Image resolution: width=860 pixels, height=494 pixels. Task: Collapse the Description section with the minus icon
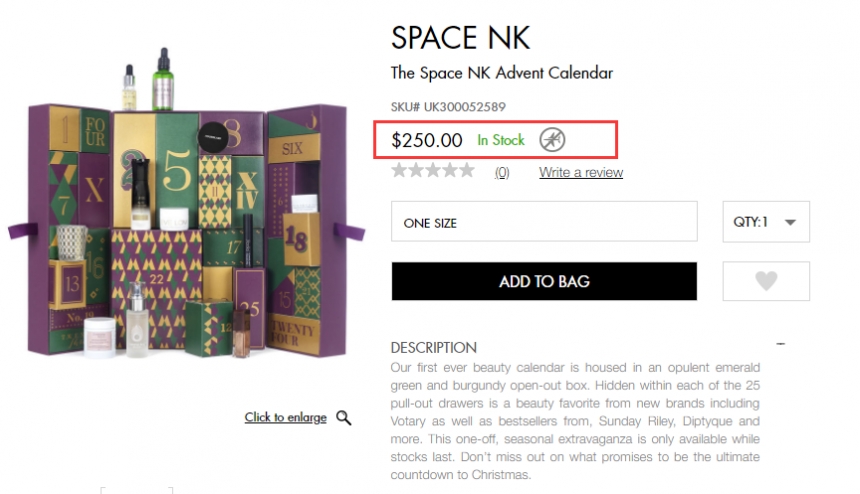[781, 345]
